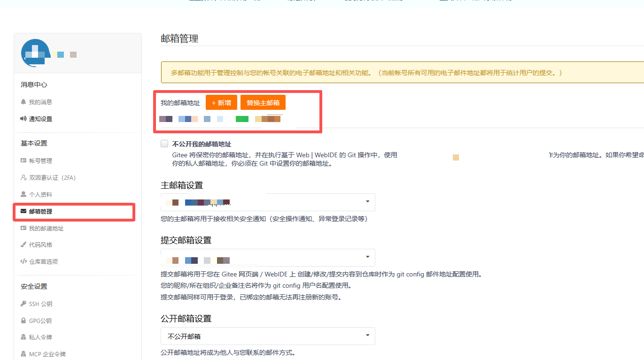Click the 提交邮箱设置 section heading
Image resolution: width=644 pixels, height=360 pixels.
coord(186,240)
